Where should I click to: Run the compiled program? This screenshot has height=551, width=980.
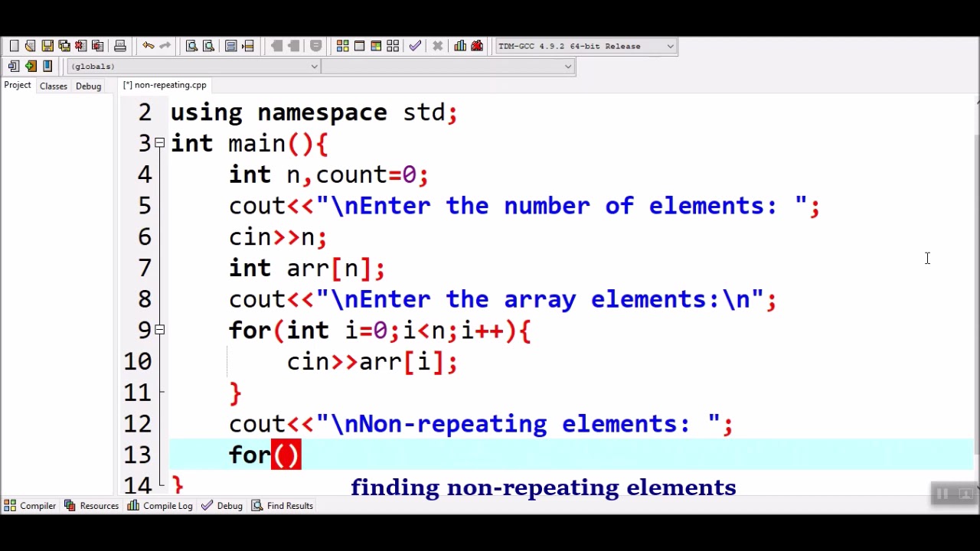[359, 46]
